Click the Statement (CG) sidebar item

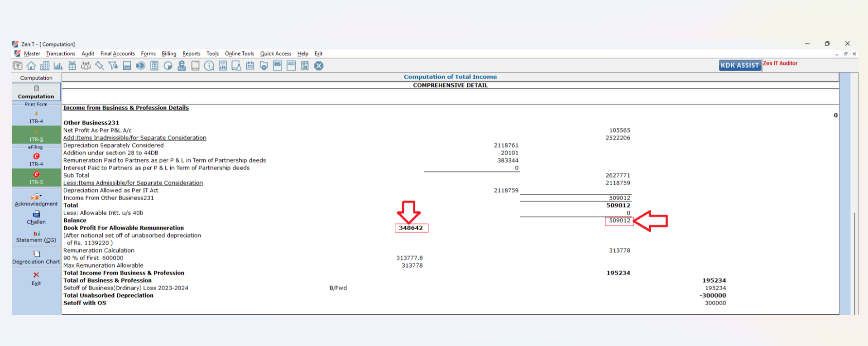pyautogui.click(x=36, y=236)
